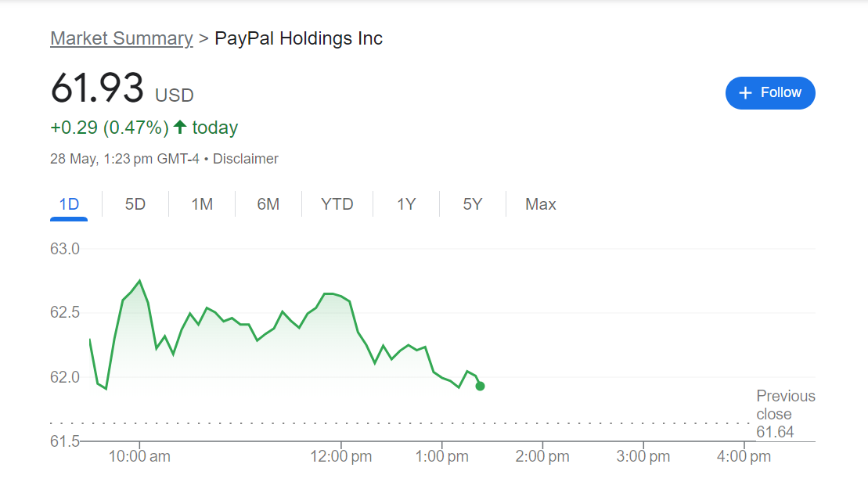Click the Previous close 61.64 label
Image resolution: width=868 pixels, height=482 pixels.
pos(785,414)
